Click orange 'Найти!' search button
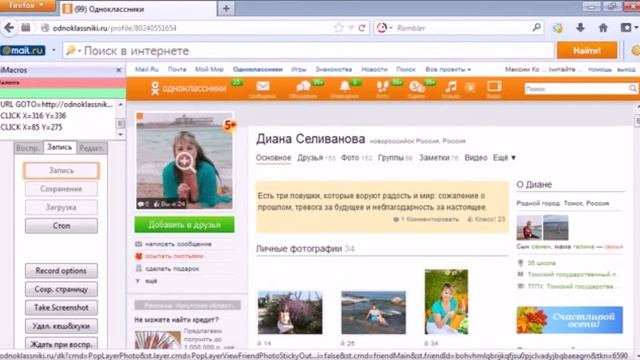The width and height of the screenshot is (640, 360). pos(587,51)
